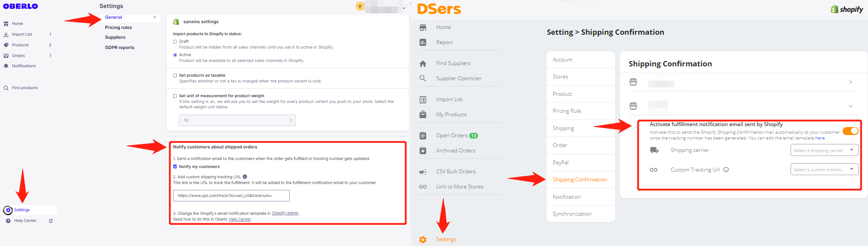Click the Oberlo Import List download icon
The image size is (868, 246).
tap(6, 34)
